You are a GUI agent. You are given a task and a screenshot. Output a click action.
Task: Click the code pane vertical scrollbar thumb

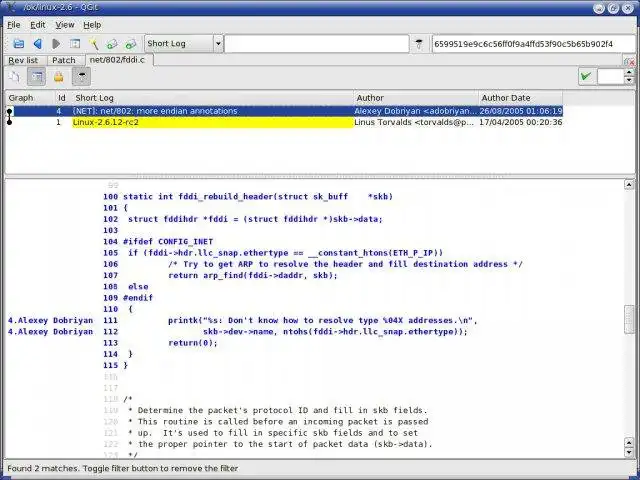point(629,320)
